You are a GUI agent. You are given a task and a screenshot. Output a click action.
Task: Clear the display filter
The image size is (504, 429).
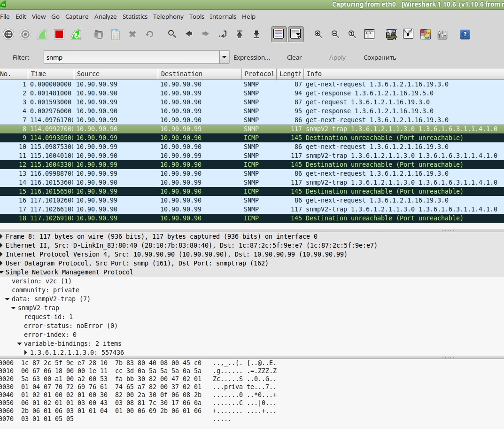pyautogui.click(x=294, y=57)
